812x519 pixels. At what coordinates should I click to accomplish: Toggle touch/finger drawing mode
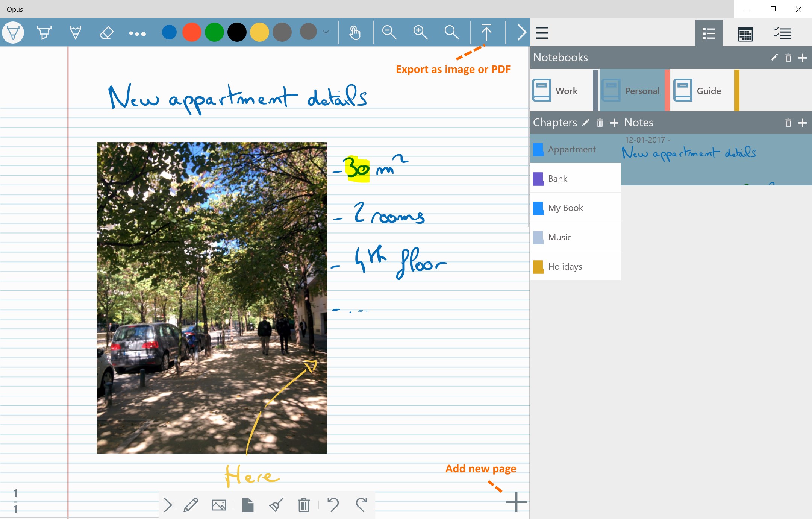tap(354, 33)
